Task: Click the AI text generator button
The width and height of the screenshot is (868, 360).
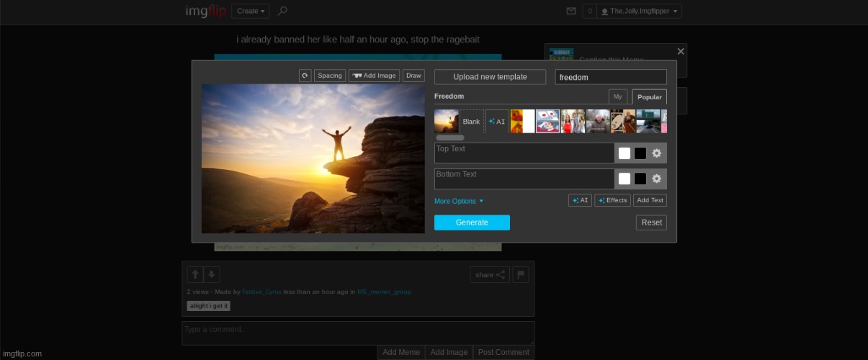Action: (580, 200)
